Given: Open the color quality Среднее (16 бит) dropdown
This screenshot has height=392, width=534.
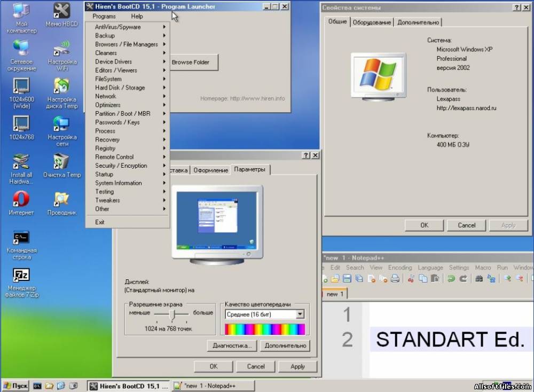Looking at the screenshot, I should [x=265, y=315].
